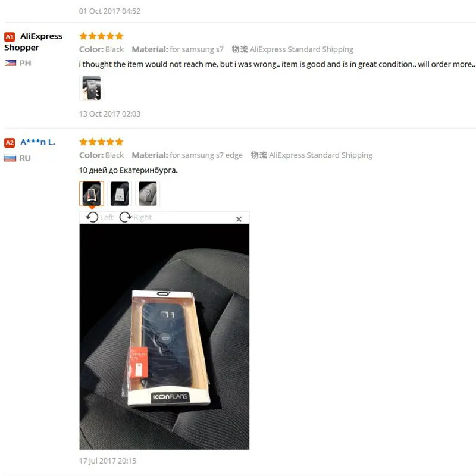
Task: Click the AliExpress Shopper reviewer name
Action: pos(33,42)
